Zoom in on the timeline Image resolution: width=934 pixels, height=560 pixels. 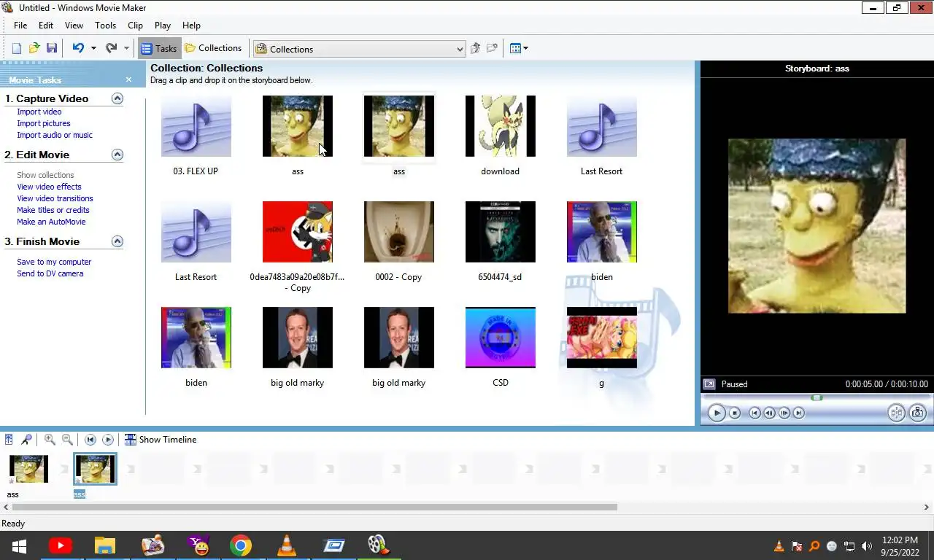click(x=50, y=440)
